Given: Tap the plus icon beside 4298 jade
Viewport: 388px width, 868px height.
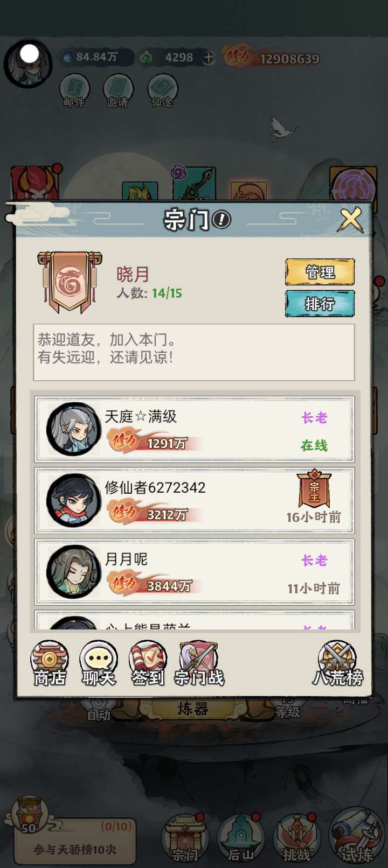Looking at the screenshot, I should (209, 58).
